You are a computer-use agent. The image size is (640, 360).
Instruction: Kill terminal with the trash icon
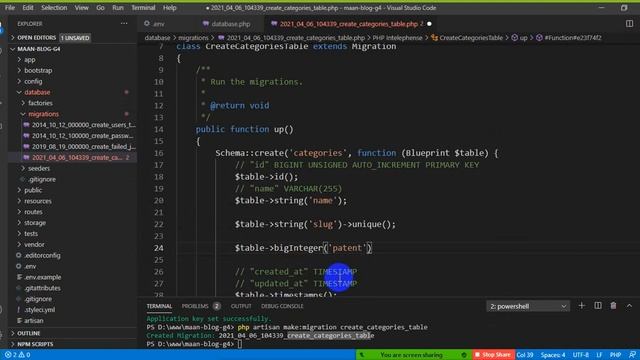click(613, 306)
